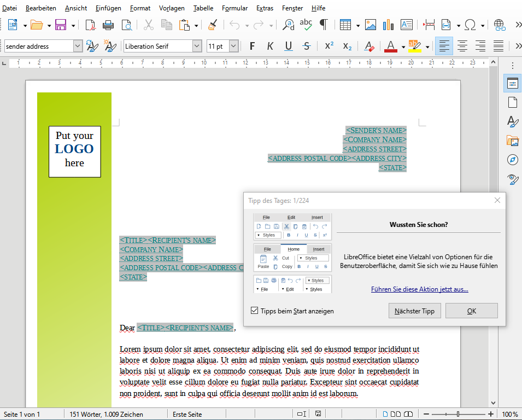Copy the selection with the Copy icon
Screen dimensions: 522x420
[167, 25]
